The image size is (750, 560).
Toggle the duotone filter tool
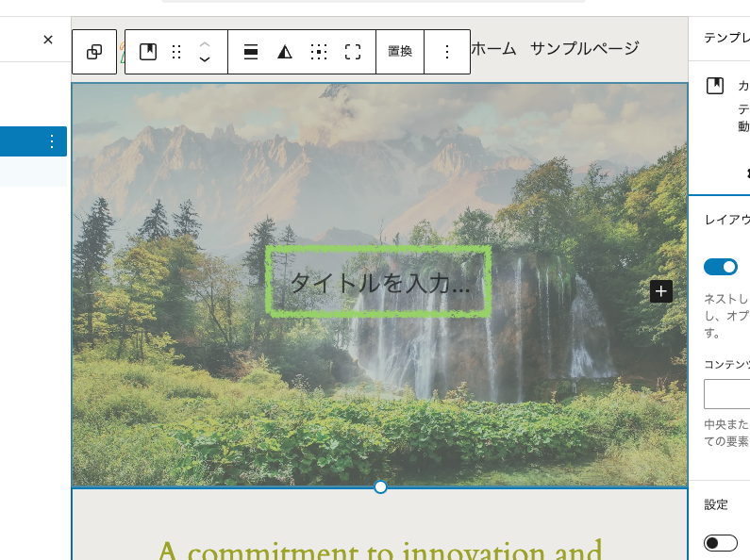coord(285,52)
